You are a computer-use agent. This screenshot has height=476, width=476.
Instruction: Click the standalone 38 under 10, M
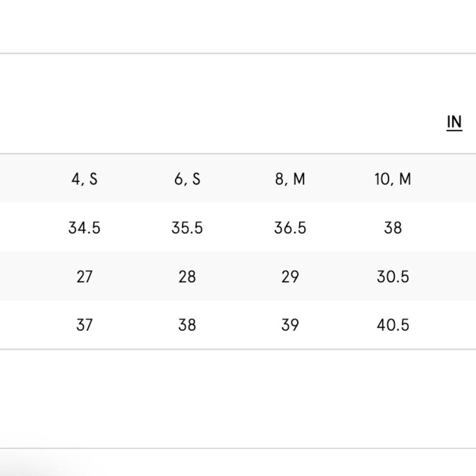pyautogui.click(x=393, y=228)
